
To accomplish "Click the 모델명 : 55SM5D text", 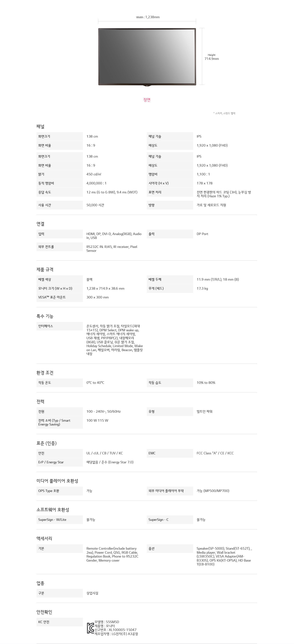I will point(107,622).
